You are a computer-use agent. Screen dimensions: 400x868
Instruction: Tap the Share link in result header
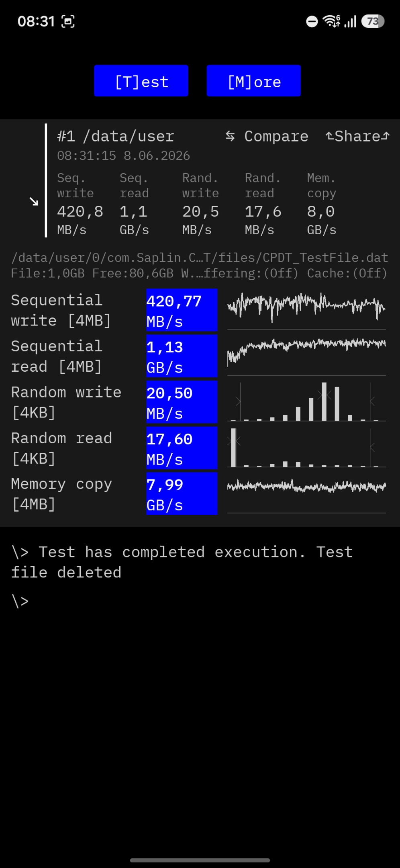click(357, 136)
